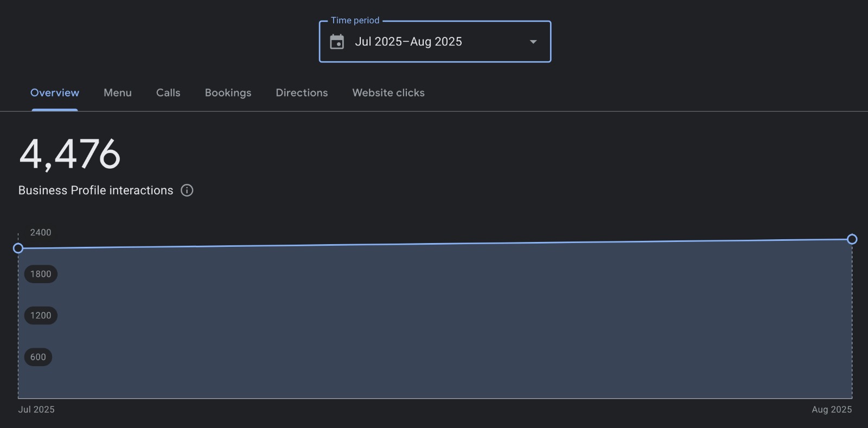Switch to the Directions tab
Image resolution: width=868 pixels, height=428 pixels.
tap(302, 93)
